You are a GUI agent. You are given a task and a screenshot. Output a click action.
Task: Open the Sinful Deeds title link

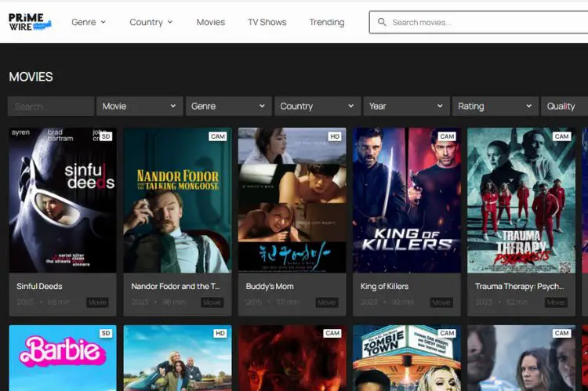click(x=39, y=287)
